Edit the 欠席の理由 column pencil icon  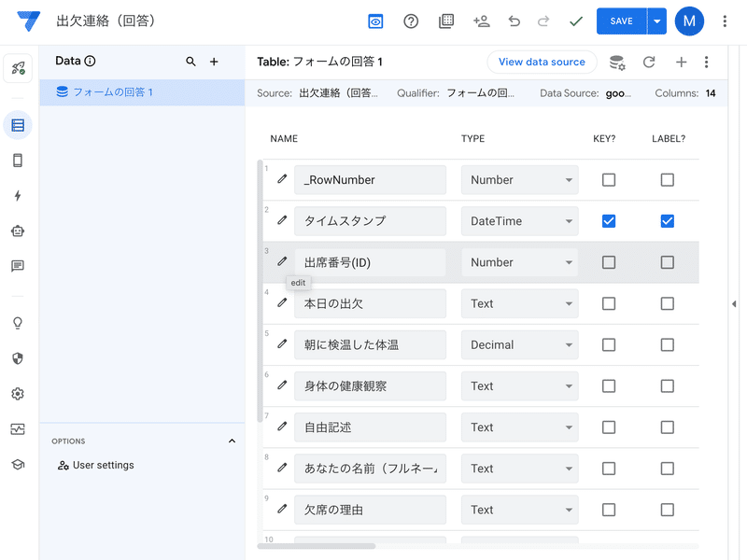282,509
